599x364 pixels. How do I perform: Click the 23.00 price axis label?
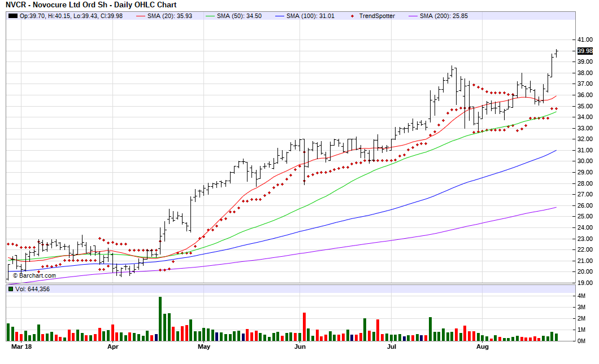coord(585,239)
